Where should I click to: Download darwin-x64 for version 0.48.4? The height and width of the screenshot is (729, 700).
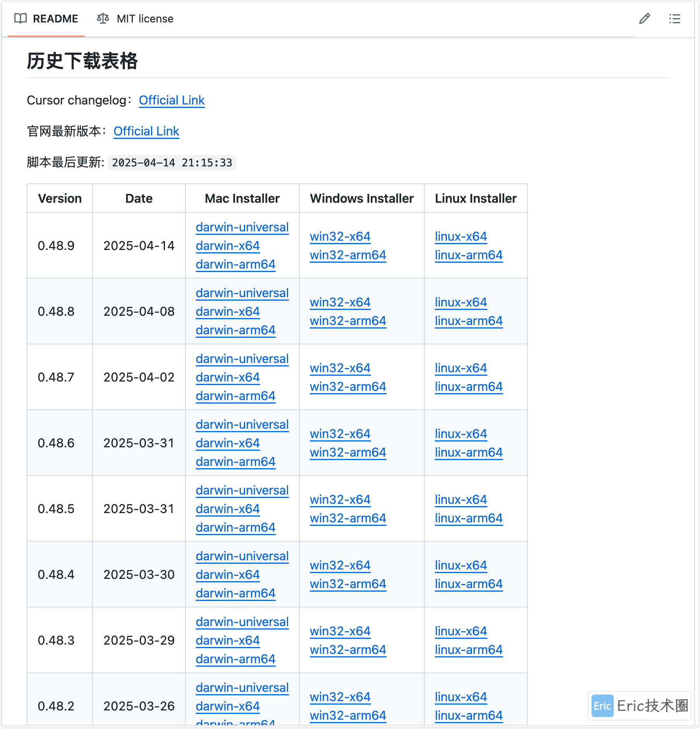point(228,575)
